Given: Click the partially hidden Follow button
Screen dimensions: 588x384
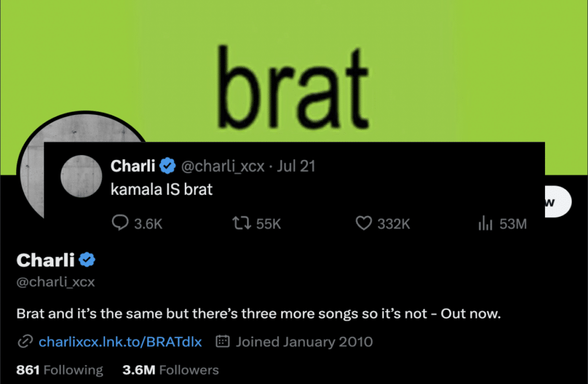Looking at the screenshot, I should point(558,202).
